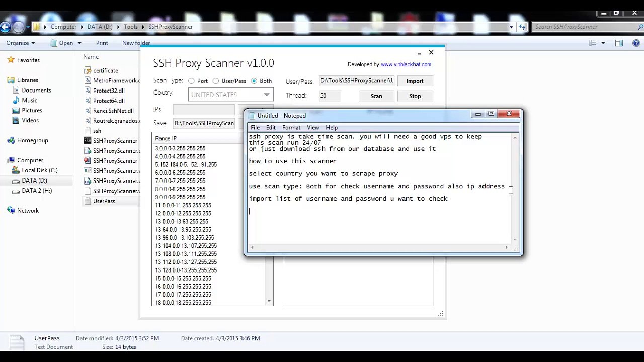
Task: Open the www.vipblackhat.com link
Action: (x=406, y=65)
